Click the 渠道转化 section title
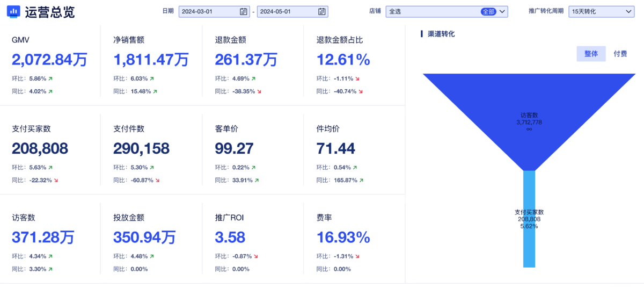Viewport: 644px width, 287px height. pos(441,34)
